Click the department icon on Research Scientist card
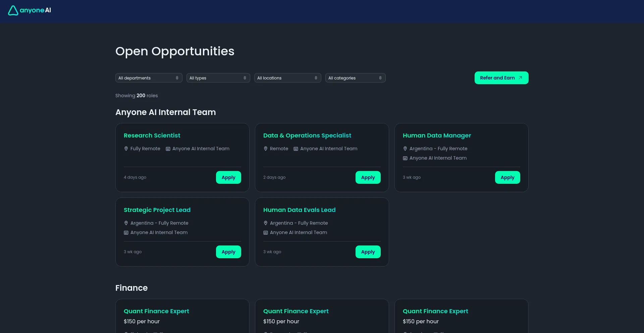Viewport: 644px width, 333px height. tap(168, 149)
